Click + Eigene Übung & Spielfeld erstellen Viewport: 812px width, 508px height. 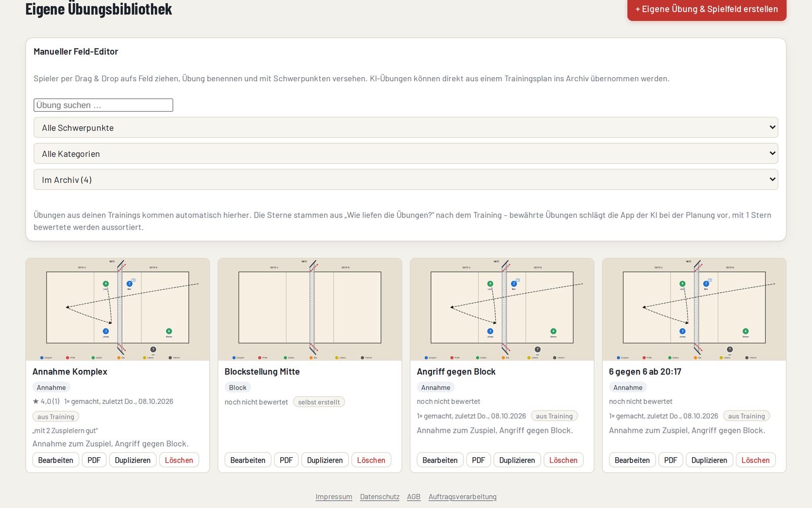[707, 9]
